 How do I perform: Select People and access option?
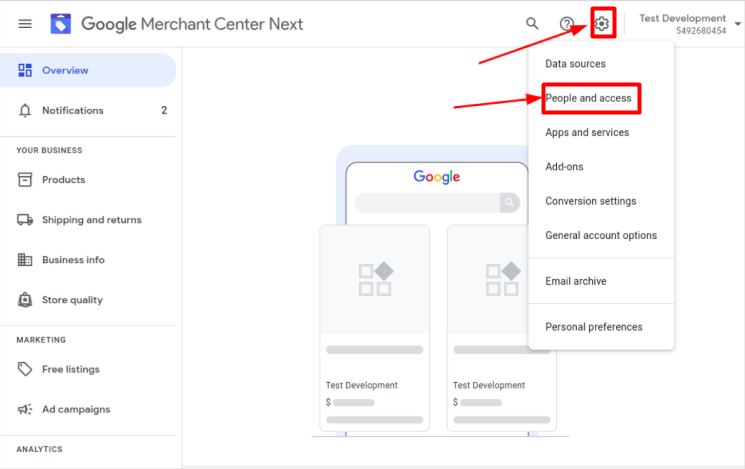click(x=601, y=98)
